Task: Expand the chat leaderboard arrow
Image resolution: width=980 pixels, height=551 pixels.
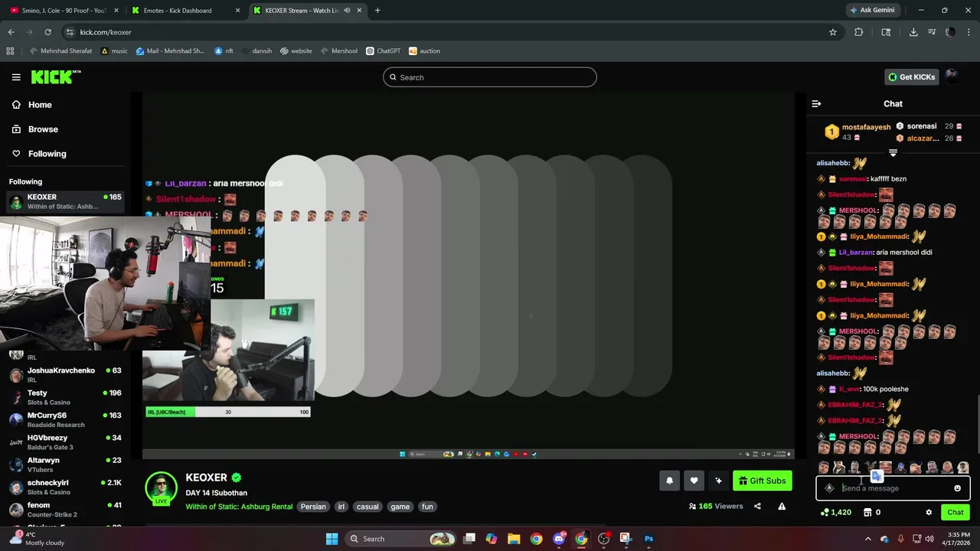Action: click(893, 153)
